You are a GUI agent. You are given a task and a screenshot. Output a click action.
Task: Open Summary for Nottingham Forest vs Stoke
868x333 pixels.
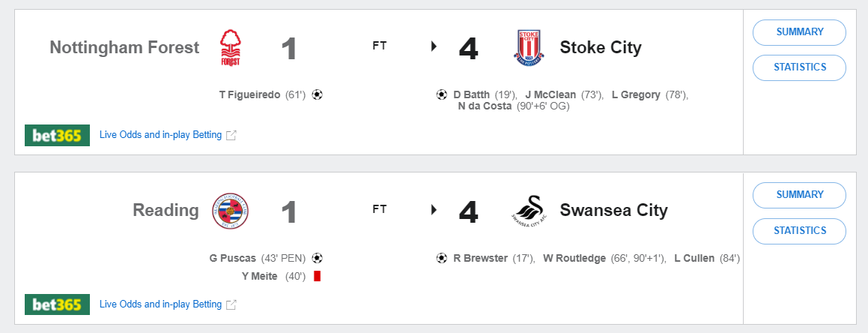click(x=799, y=32)
